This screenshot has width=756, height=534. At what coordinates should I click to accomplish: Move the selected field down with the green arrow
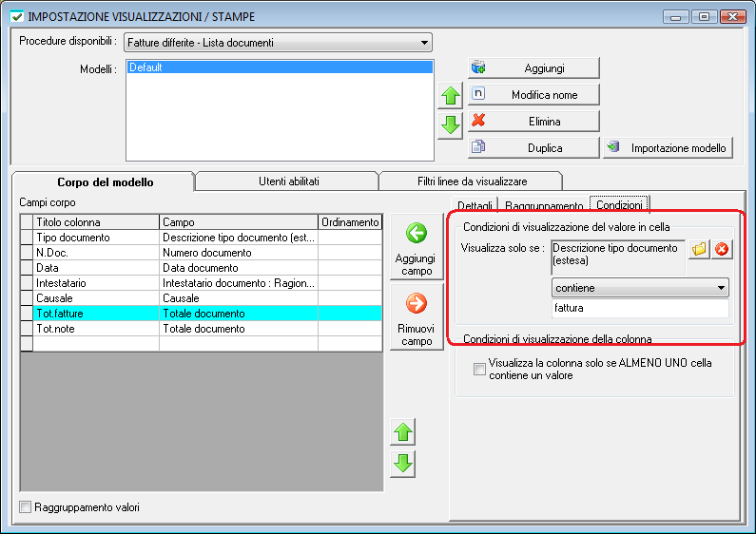pos(403,464)
